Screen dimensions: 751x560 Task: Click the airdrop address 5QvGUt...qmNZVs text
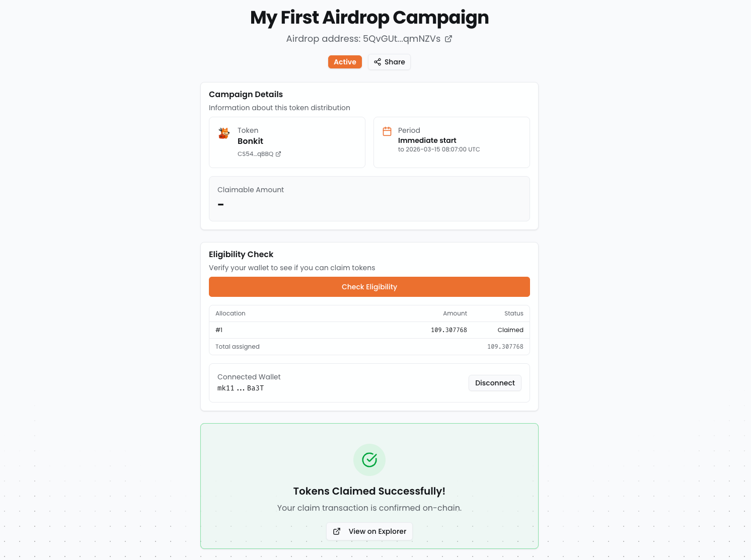tap(402, 39)
